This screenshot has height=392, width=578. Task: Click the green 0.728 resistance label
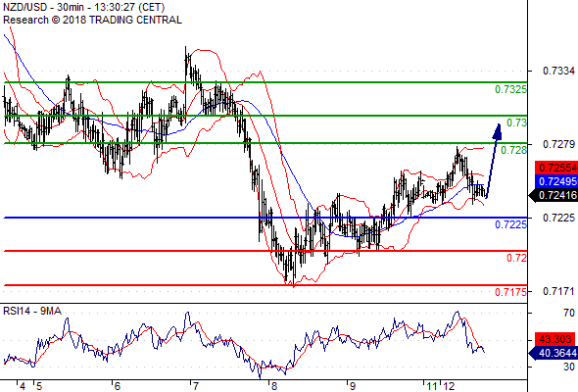point(513,150)
